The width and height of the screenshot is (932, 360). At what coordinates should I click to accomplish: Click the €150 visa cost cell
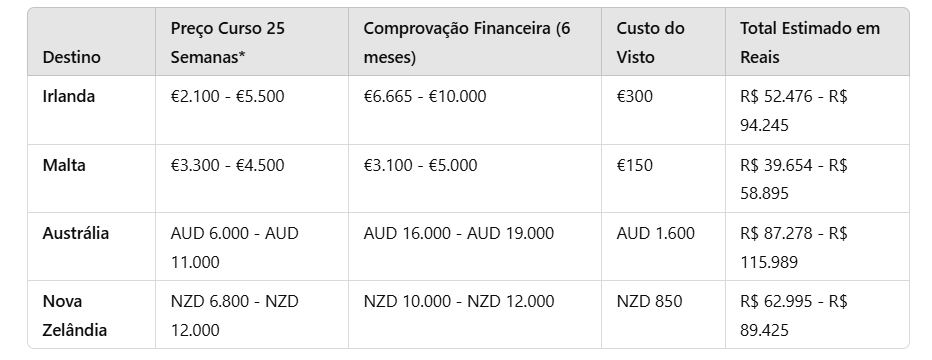634,165
